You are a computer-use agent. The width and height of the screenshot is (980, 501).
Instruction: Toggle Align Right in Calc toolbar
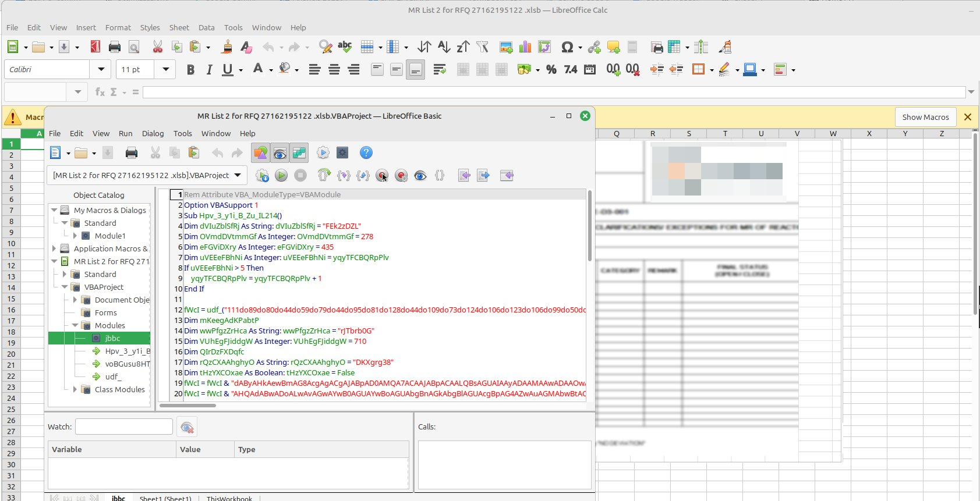point(353,70)
